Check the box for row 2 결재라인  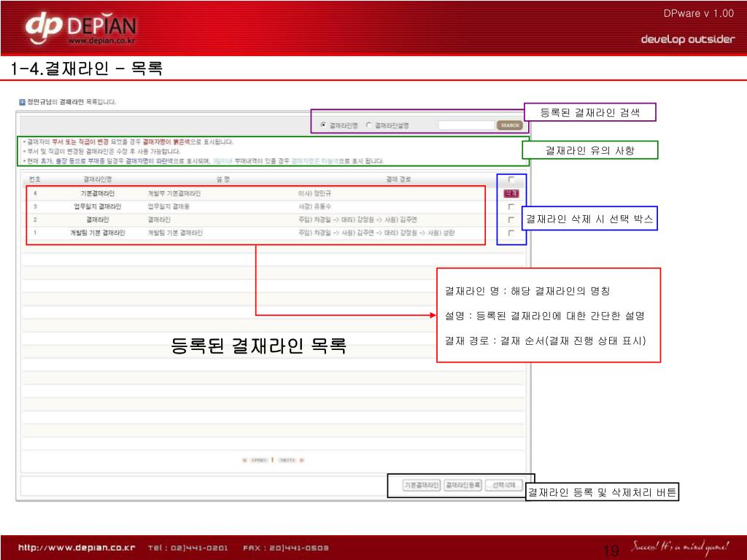[511, 219]
